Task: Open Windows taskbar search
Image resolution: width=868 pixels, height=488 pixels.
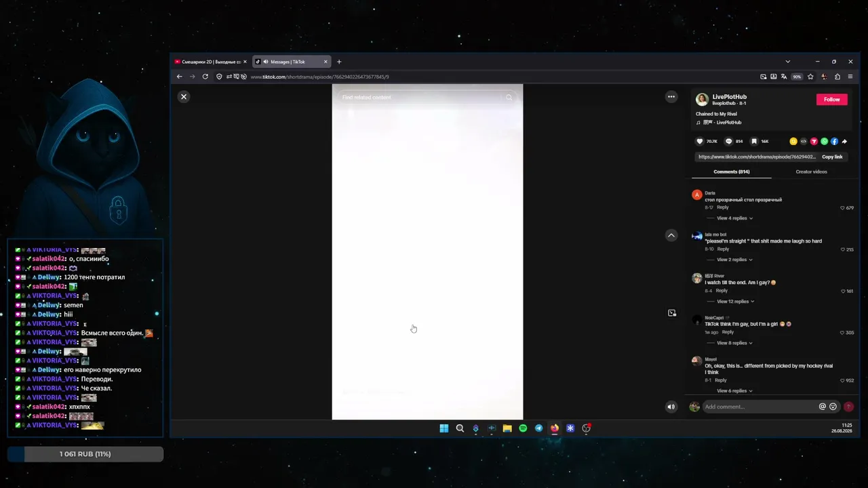Action: tap(460, 428)
